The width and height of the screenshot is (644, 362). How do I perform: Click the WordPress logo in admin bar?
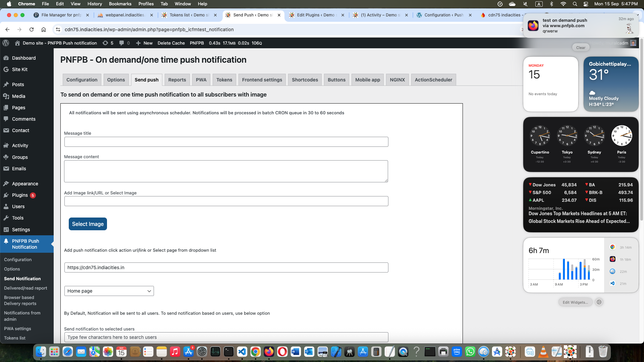[x=6, y=43]
